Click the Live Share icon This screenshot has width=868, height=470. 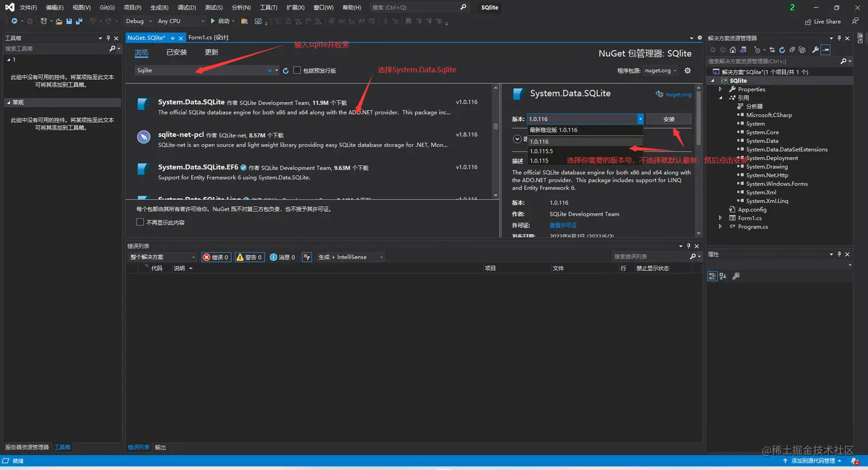click(x=808, y=22)
